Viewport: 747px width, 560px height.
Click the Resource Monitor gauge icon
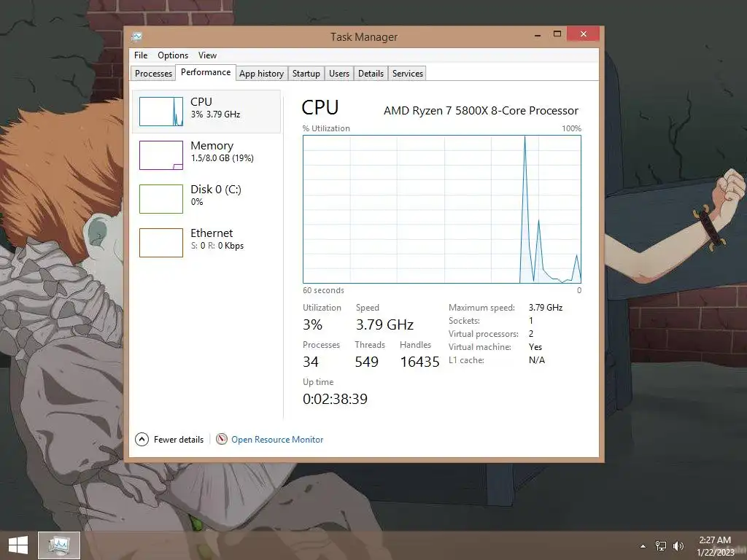coord(222,439)
